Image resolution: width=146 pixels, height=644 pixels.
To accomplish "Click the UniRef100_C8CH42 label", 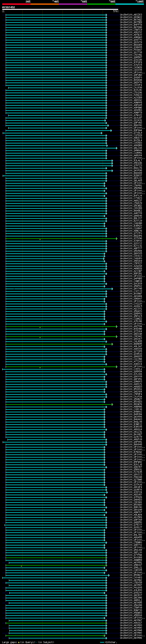I will click(131, 336).
